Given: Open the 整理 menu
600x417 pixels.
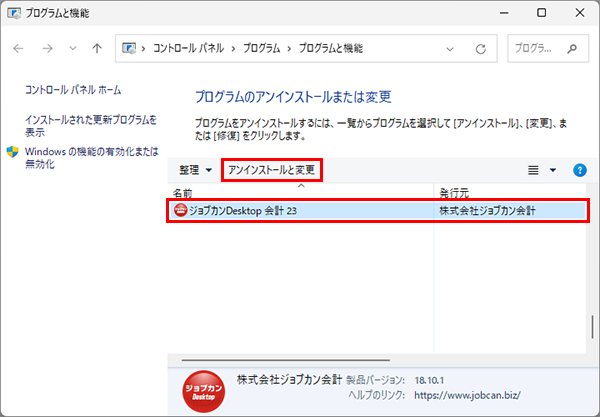Looking at the screenshot, I should pyautogui.click(x=195, y=170).
